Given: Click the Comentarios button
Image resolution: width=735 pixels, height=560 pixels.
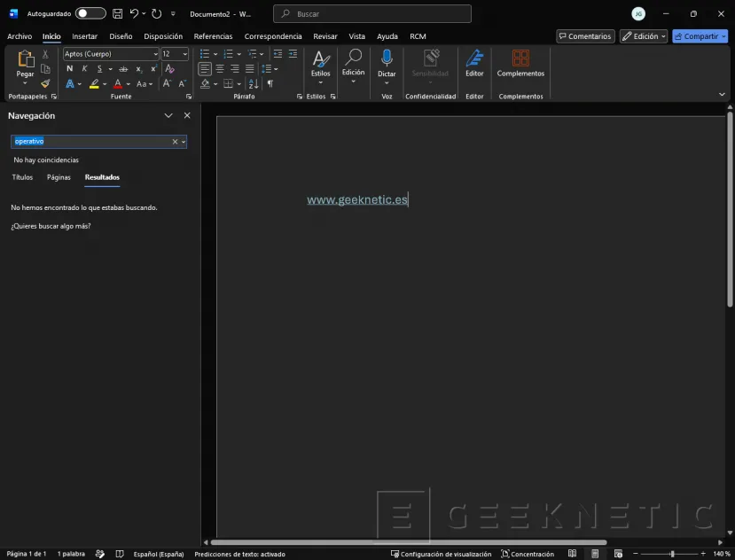Looking at the screenshot, I should point(585,36).
